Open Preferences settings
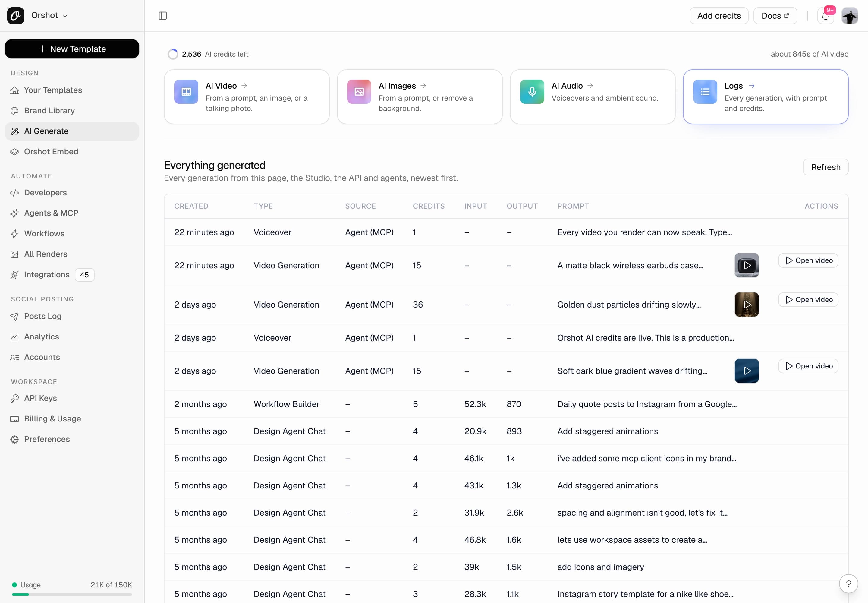 (x=72, y=439)
